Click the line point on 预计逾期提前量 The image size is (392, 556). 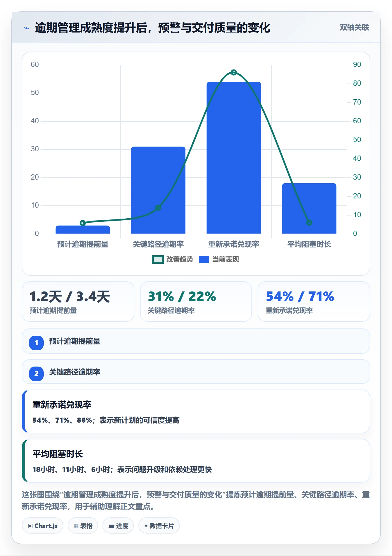(x=83, y=223)
